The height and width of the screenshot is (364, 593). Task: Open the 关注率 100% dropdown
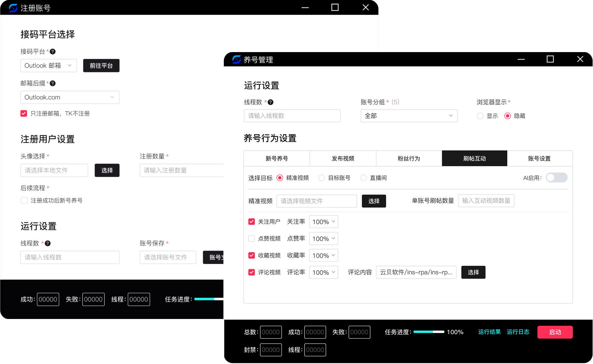pos(323,222)
